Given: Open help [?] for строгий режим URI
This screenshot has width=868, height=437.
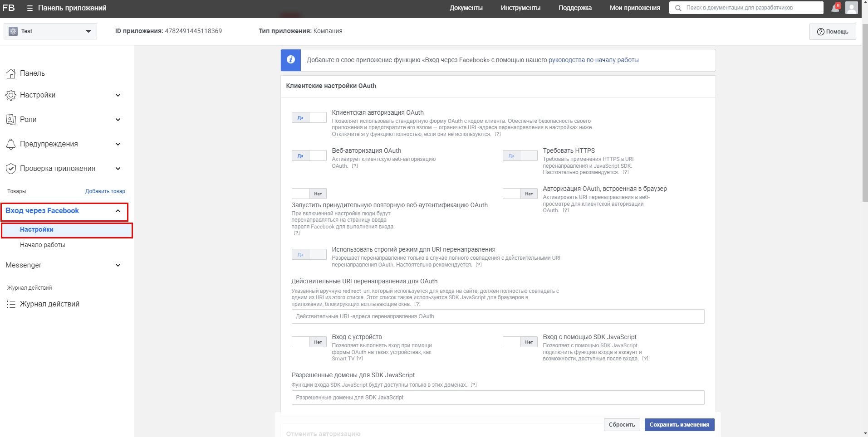Looking at the screenshot, I should [479, 265].
